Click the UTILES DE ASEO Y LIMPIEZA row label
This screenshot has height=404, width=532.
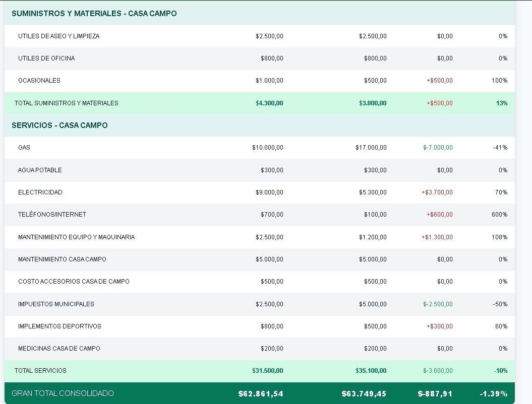58,36
